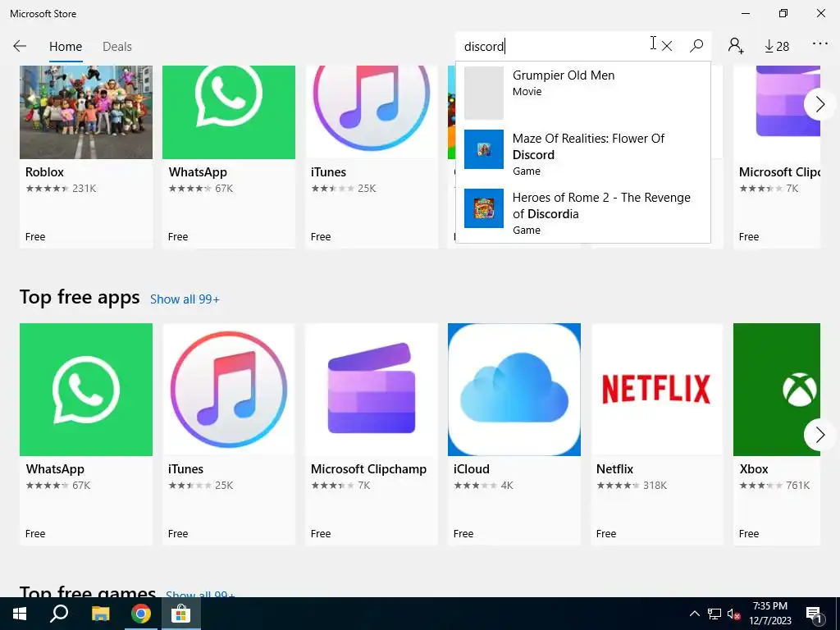This screenshot has width=840, height=630.
Task: Open iTunes icon in Top free apps
Action: pos(229,390)
